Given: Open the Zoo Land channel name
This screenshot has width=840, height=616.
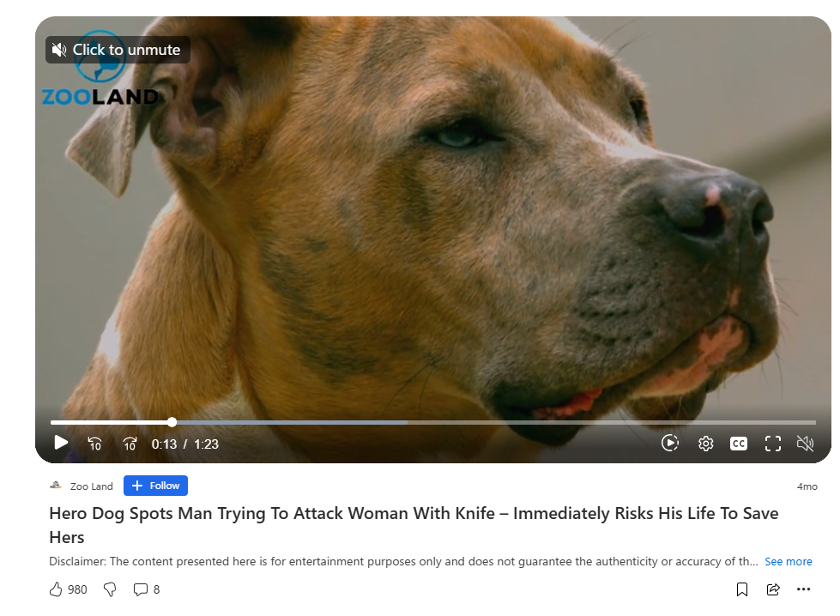Looking at the screenshot, I should [x=92, y=486].
